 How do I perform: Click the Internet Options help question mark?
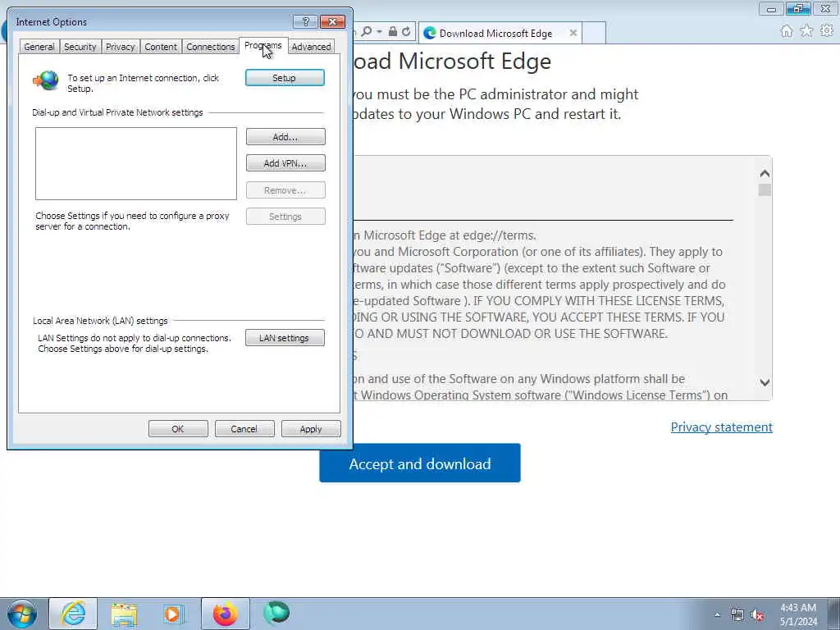305,21
